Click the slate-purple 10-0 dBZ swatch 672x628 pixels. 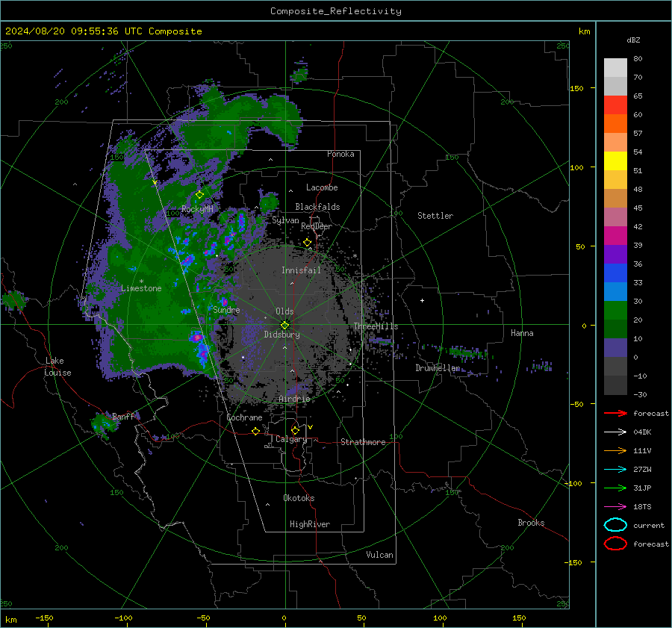(x=615, y=348)
